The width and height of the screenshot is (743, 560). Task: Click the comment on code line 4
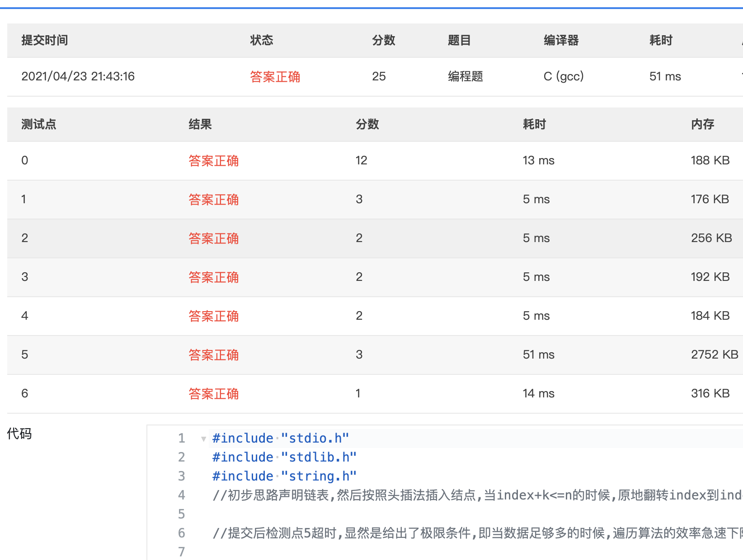[x=477, y=495]
